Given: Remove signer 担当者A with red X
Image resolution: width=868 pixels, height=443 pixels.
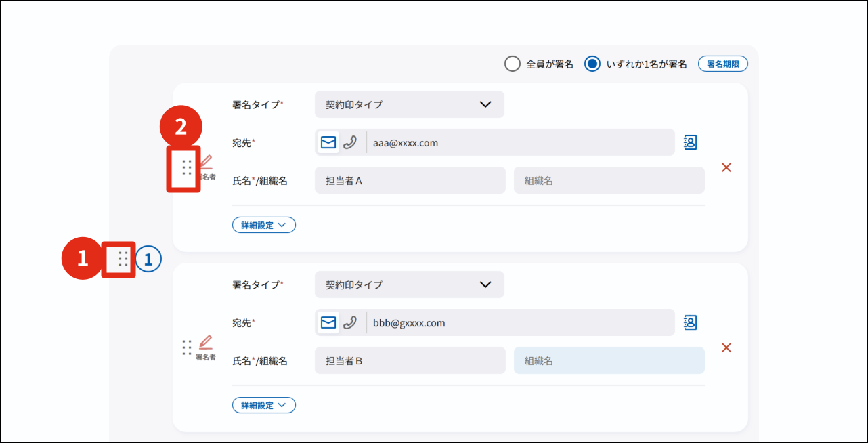Looking at the screenshot, I should (726, 167).
